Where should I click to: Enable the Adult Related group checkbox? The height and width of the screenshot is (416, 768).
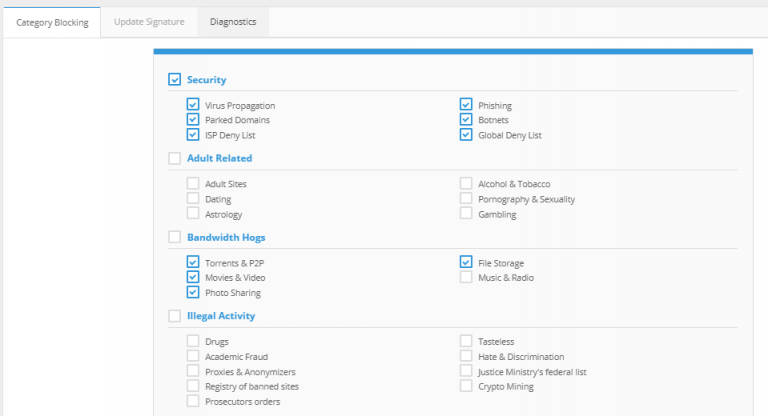tap(174, 158)
